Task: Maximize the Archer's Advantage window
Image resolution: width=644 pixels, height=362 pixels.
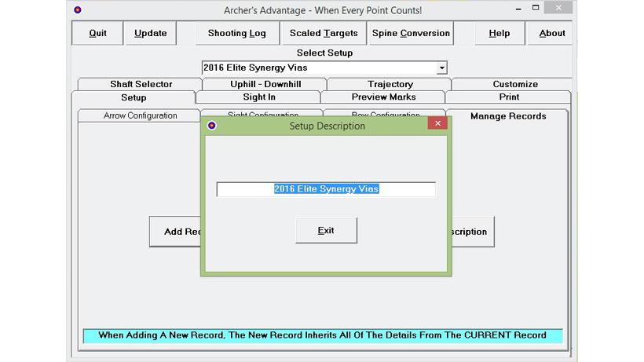Action: (x=536, y=8)
